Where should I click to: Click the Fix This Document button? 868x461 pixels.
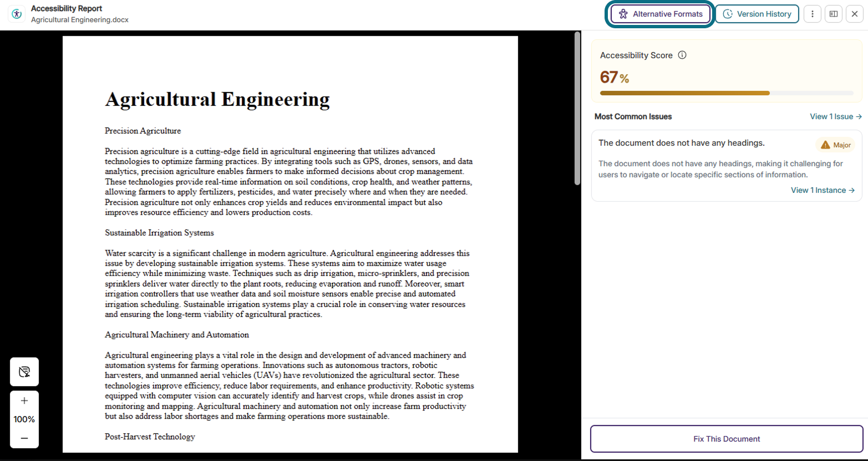point(727,439)
